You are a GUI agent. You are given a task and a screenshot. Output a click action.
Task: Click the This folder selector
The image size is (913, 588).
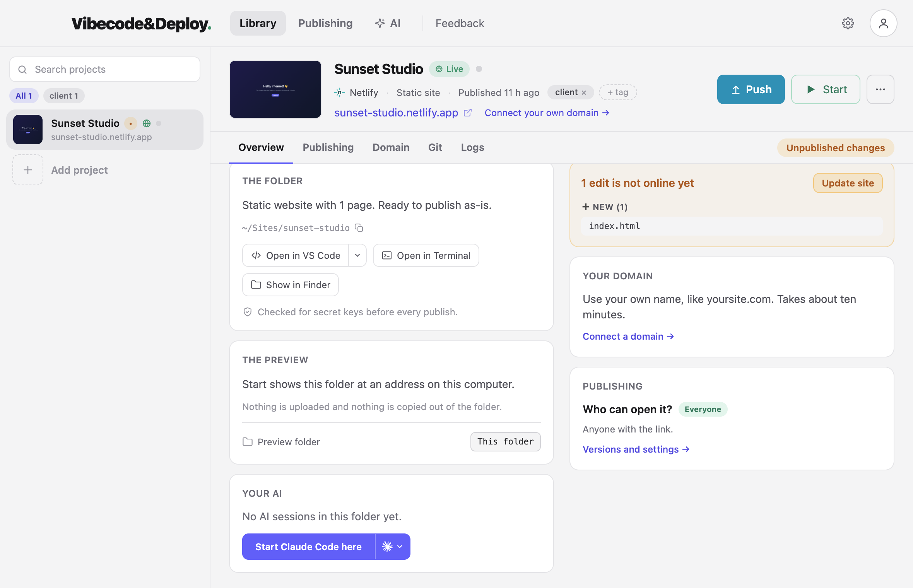[505, 441]
